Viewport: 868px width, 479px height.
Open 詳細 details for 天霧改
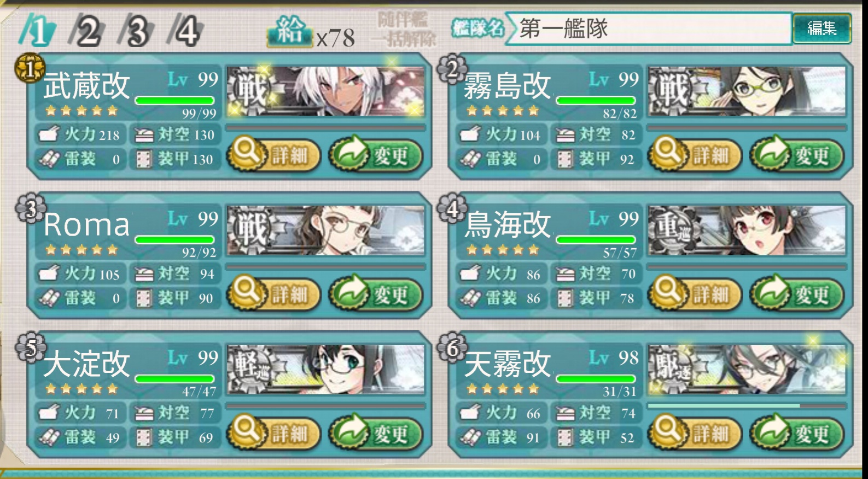[x=695, y=434]
